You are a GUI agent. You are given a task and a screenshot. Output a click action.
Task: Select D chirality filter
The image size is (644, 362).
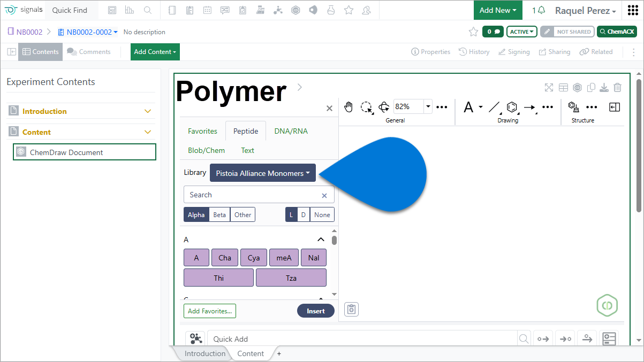[x=304, y=215]
